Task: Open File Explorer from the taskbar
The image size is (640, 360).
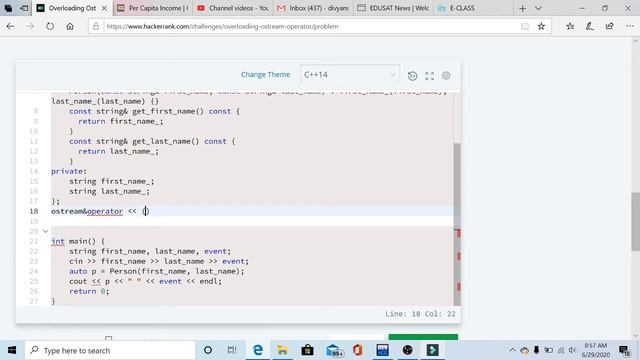Action: tap(282, 350)
